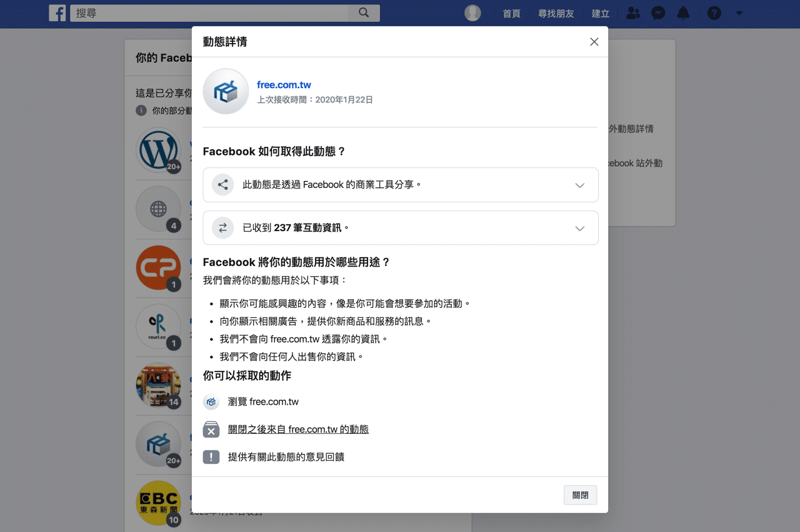Open Messenger icon in the top bar
The image size is (800, 532).
(658, 13)
